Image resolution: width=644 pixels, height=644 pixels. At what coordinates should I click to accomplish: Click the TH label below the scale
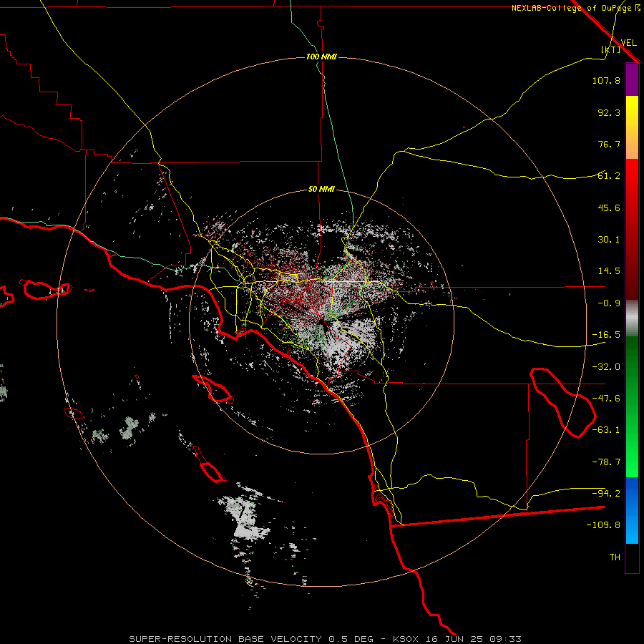(x=615, y=557)
